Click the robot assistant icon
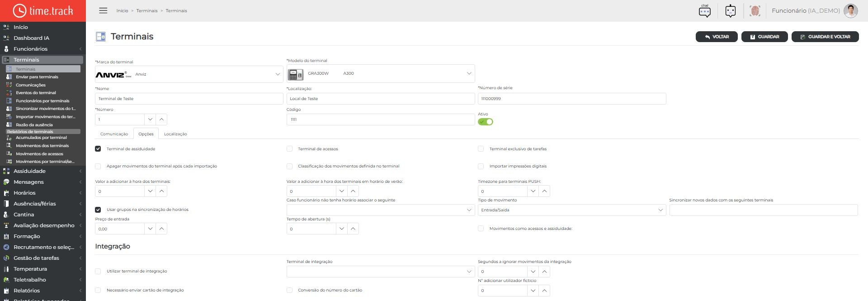868x301 pixels. point(730,10)
